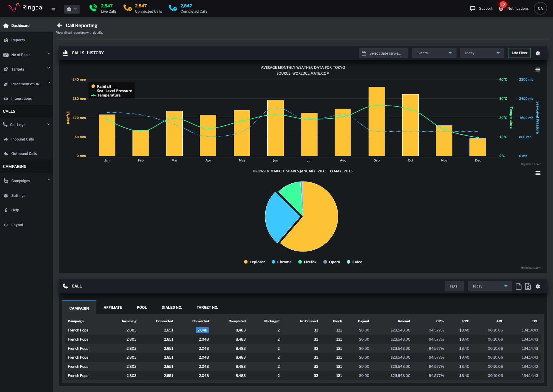
Task: Open Inbound Calls in sidebar
Action: (22, 139)
